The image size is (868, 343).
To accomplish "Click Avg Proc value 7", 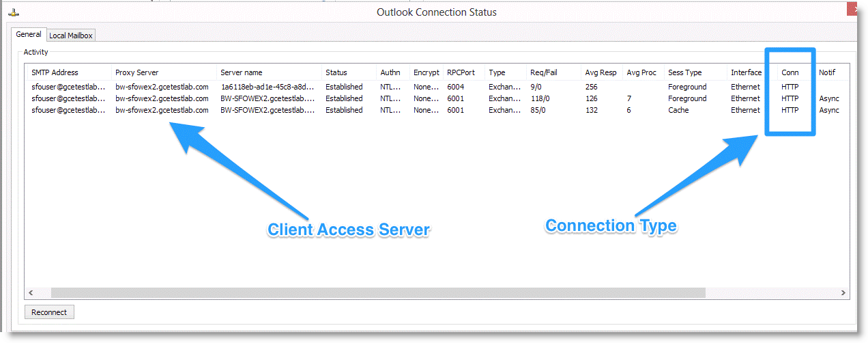I will 628,98.
